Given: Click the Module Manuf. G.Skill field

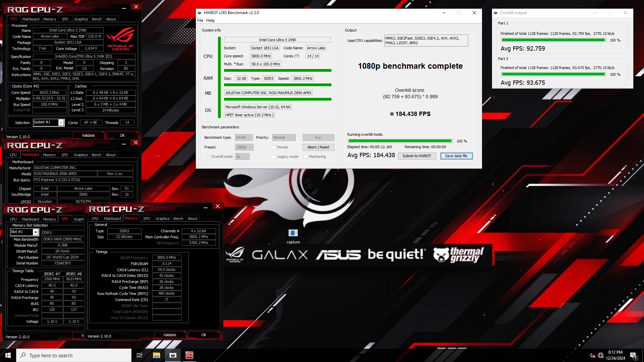Looking at the screenshot, I should (63, 245).
